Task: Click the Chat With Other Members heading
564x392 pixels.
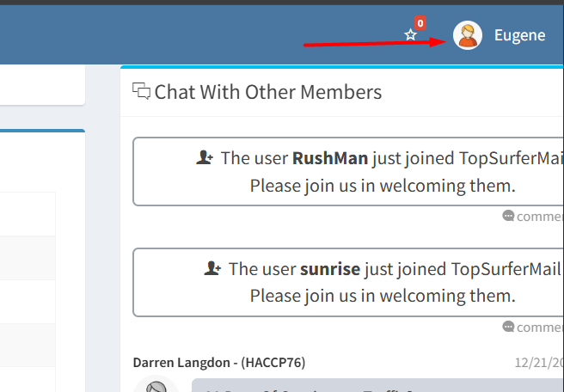Action: click(x=267, y=92)
